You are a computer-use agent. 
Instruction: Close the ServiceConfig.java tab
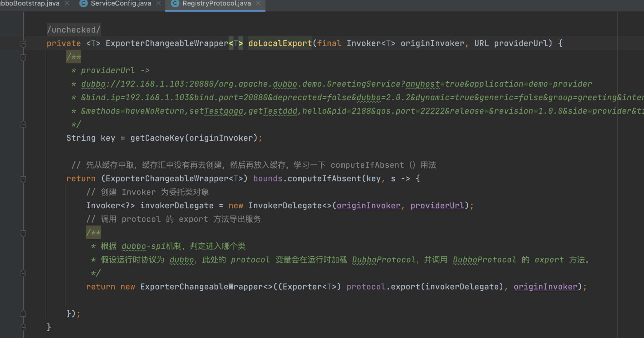(x=159, y=3)
